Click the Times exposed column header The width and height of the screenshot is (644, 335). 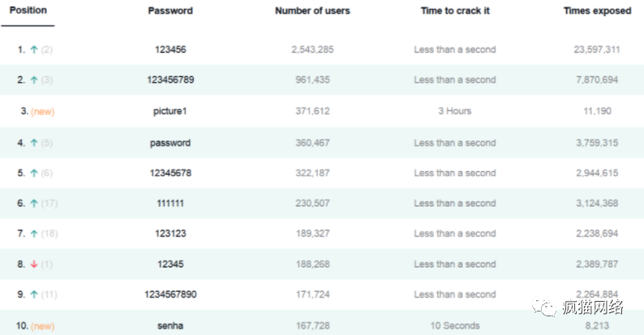[x=597, y=11]
